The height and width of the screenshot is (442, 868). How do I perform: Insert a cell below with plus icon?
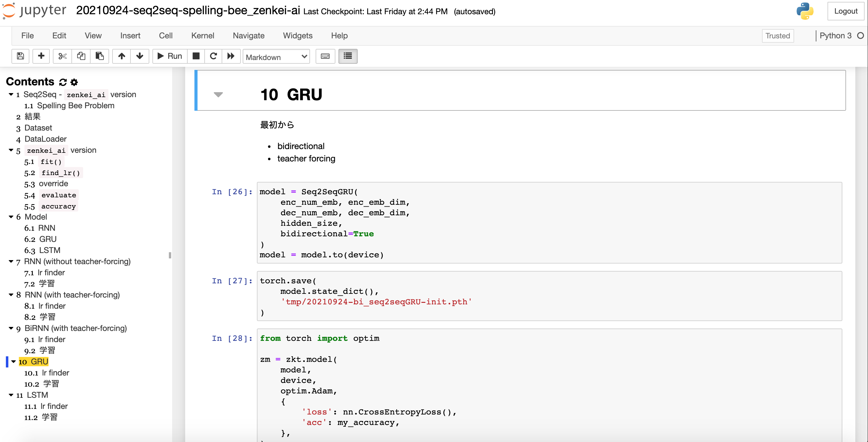(41, 56)
